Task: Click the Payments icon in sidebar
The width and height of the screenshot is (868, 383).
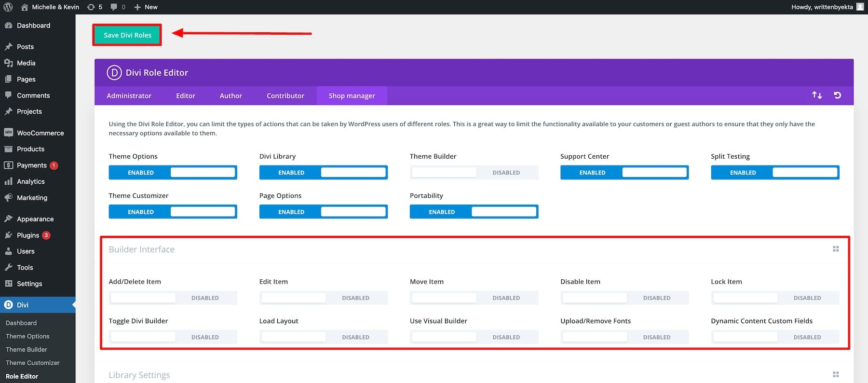Action: 8,165
